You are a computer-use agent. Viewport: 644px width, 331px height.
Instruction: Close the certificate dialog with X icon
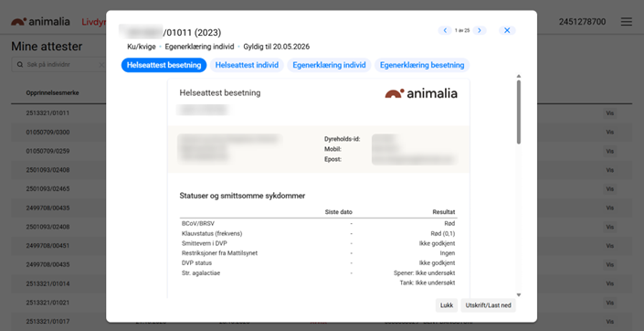507,30
